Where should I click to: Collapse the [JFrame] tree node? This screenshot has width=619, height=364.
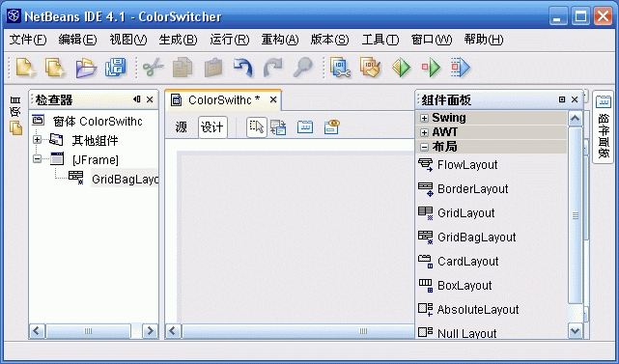tap(37, 159)
